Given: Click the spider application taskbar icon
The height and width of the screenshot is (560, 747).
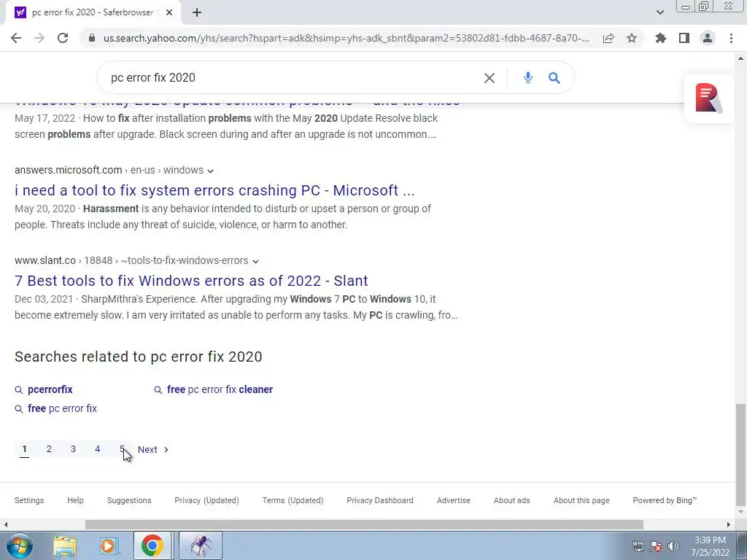Looking at the screenshot, I should pyautogui.click(x=201, y=545).
